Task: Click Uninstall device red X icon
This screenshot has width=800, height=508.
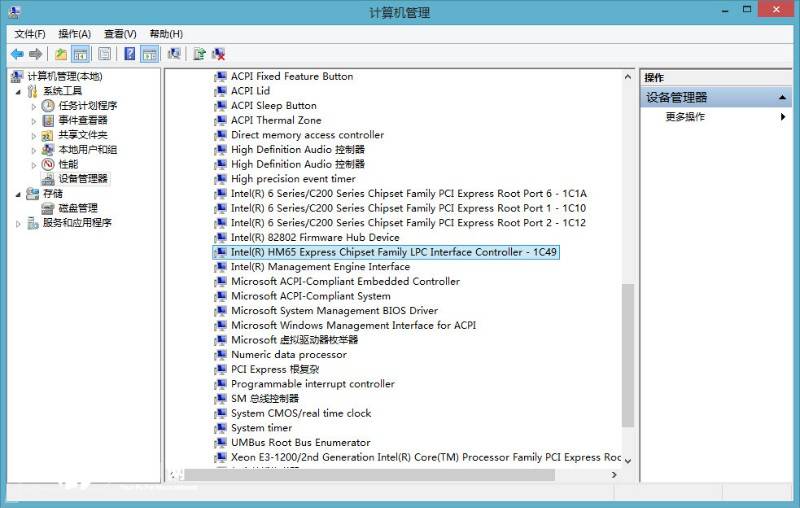Action: pos(218,54)
